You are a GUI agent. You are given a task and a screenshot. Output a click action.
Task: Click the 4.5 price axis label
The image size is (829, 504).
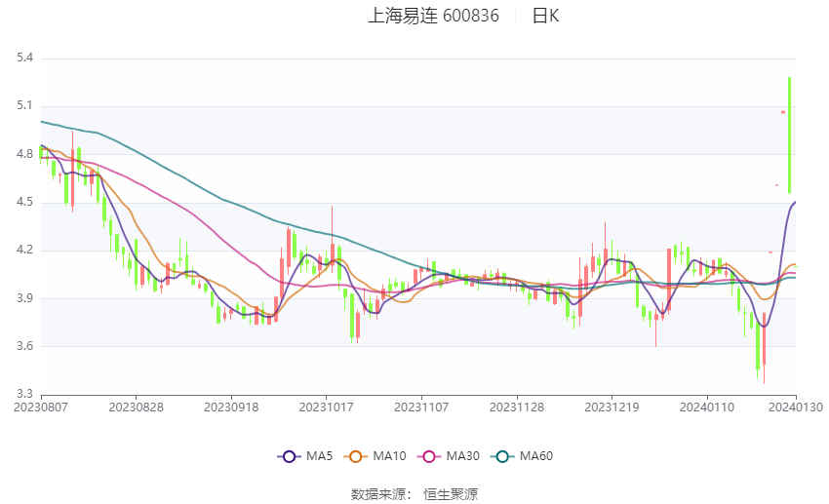(24, 203)
